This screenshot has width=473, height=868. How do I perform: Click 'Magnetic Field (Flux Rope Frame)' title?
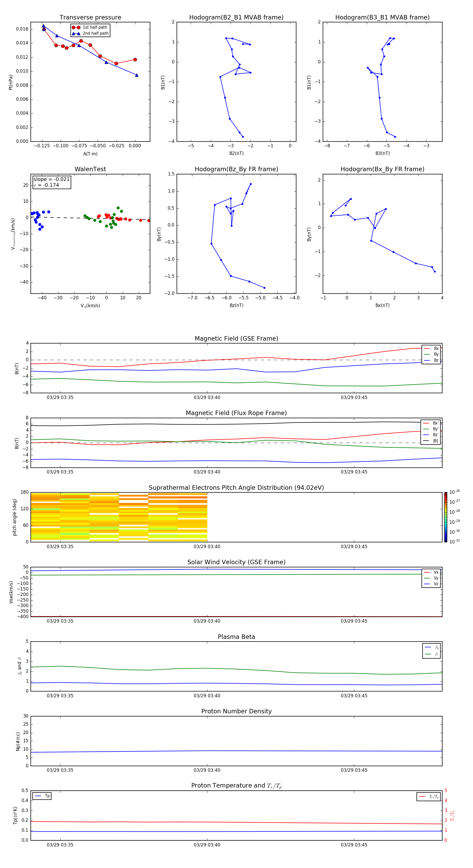coord(236,413)
